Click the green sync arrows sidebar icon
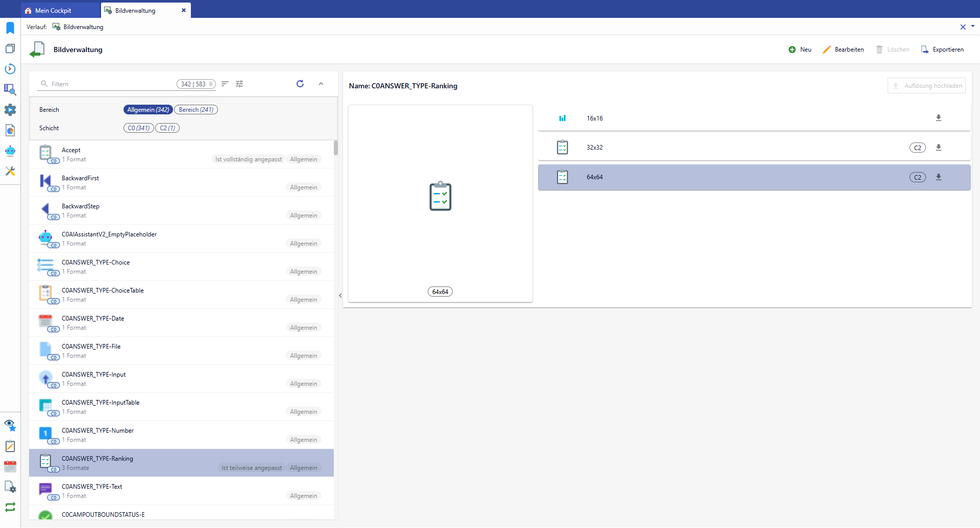This screenshot has height=528, width=980. (10, 507)
